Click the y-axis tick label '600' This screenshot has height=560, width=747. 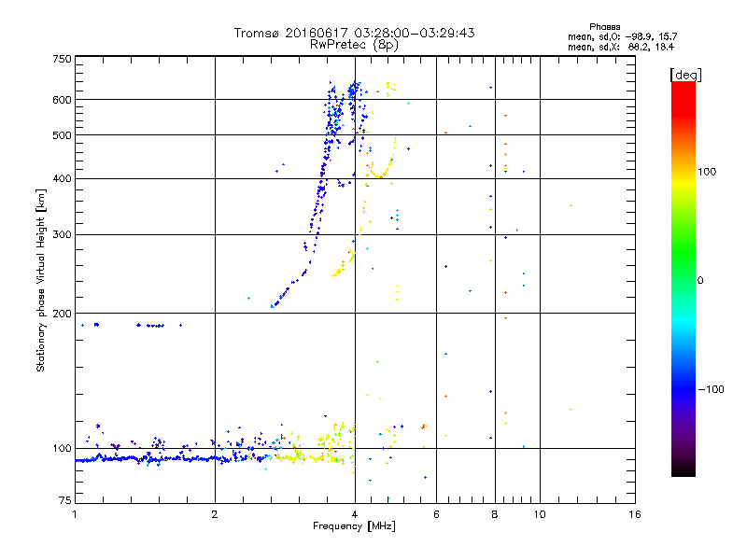tap(62, 100)
